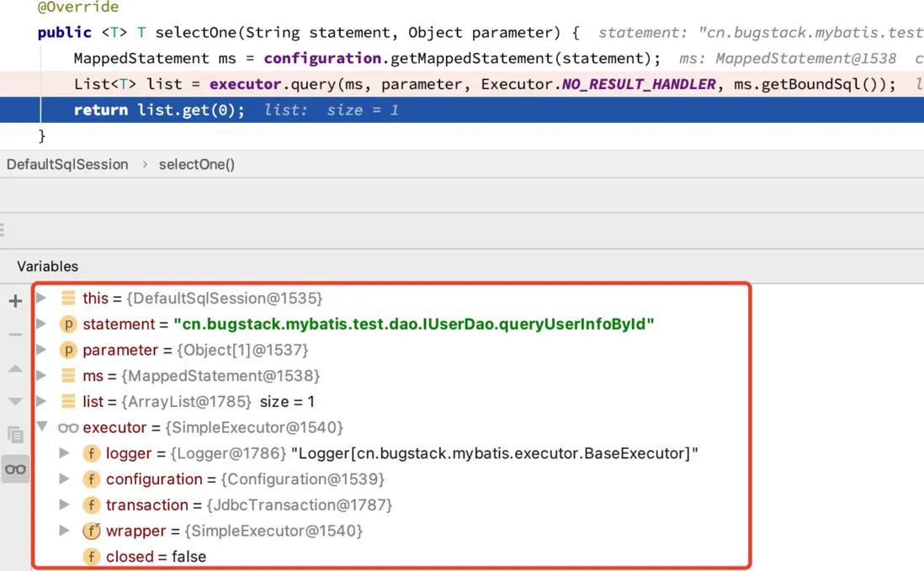The height and width of the screenshot is (571, 924).
Task: Click the New Watch plus icon
Action: (15, 301)
